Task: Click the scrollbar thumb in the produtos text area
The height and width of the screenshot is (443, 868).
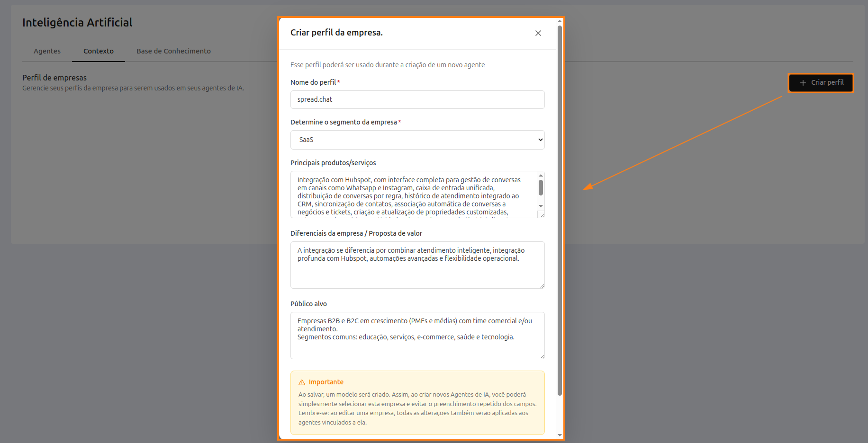Action: coord(541,188)
